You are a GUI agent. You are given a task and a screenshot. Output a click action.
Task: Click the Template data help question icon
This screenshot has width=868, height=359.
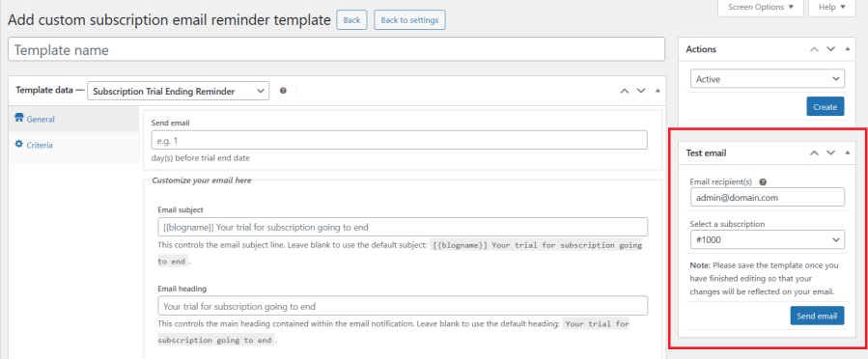point(283,91)
